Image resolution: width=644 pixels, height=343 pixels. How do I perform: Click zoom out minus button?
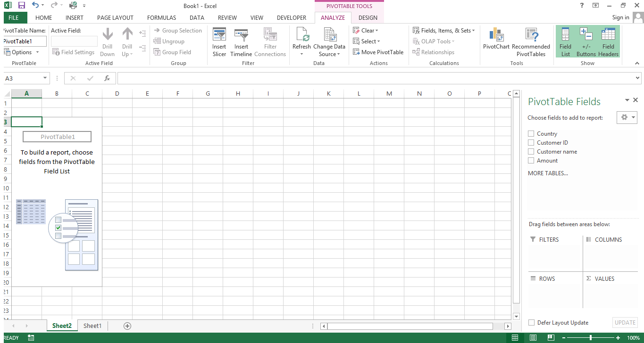tap(563, 338)
